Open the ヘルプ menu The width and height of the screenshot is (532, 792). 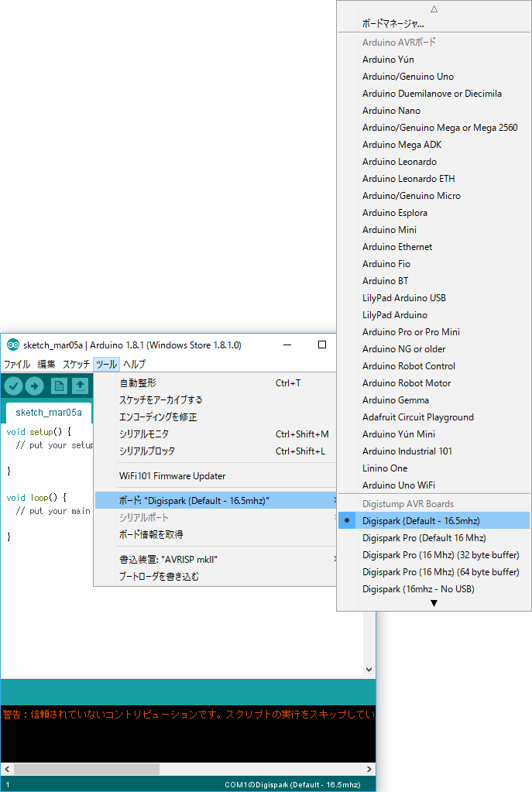coord(135,364)
